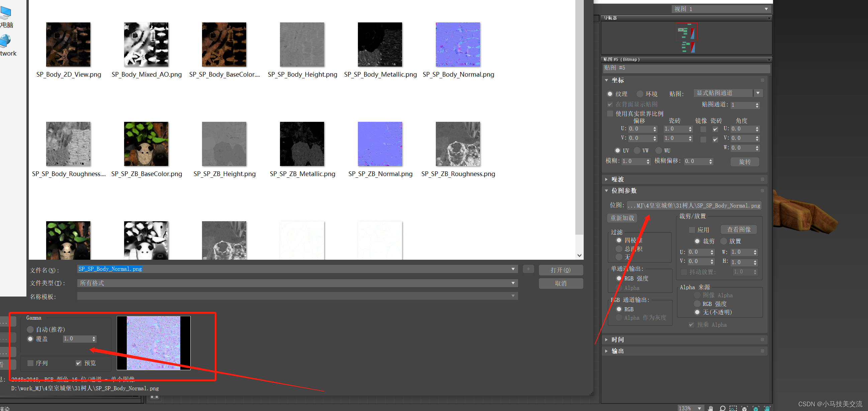Open the 视图 1 view dropdown
Screen dimensions: 868x411
pos(766,9)
